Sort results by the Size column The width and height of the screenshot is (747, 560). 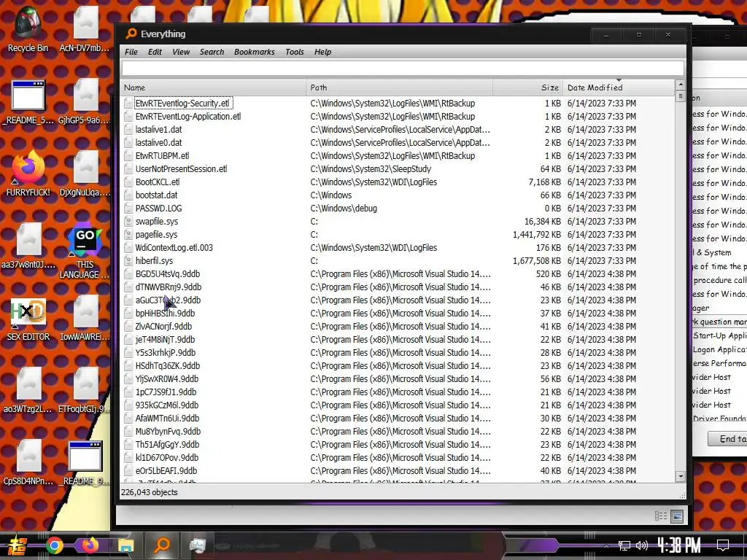[x=528, y=87]
